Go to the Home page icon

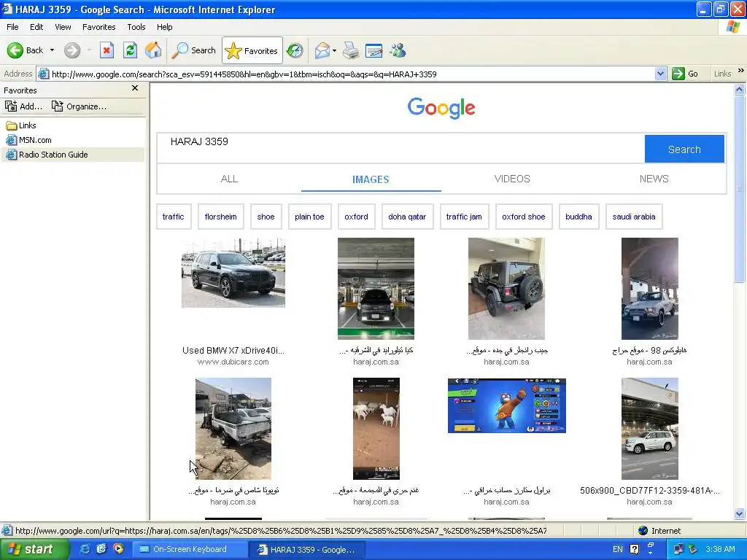pos(153,50)
